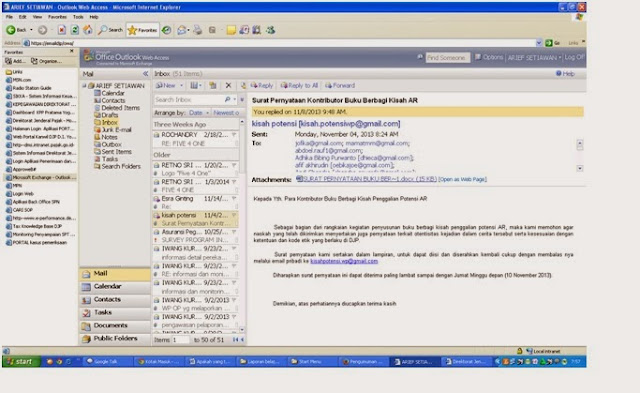Open the ROCHANDRY message
The width and height of the screenshot is (640, 393).
pyautogui.click(x=196, y=139)
